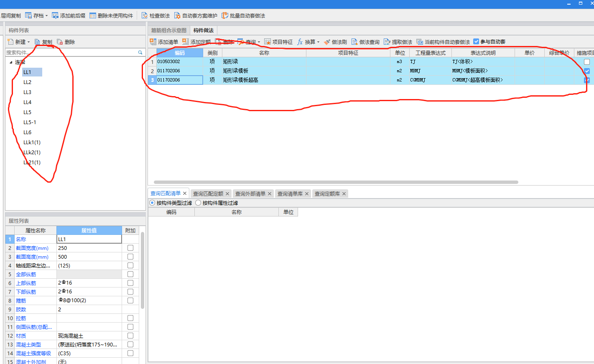
Task: Open 换算 dropdown arrow
Action: [x=318, y=42]
